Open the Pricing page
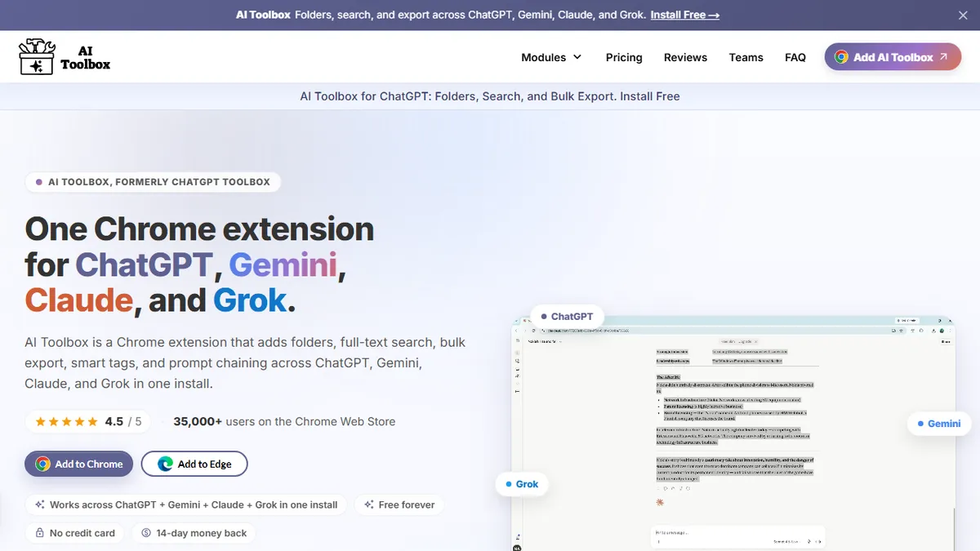 [x=624, y=57]
